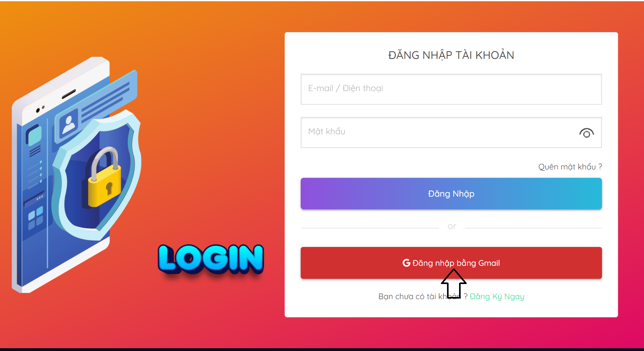Click the "or" divider text

(x=452, y=227)
